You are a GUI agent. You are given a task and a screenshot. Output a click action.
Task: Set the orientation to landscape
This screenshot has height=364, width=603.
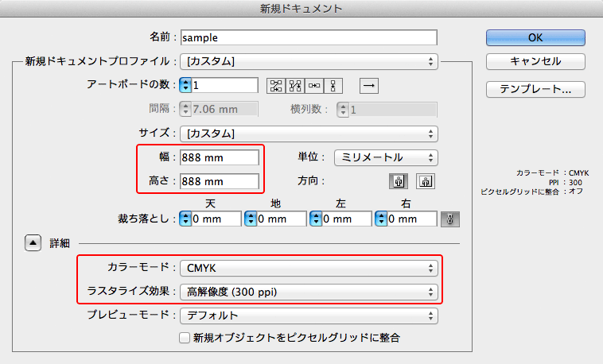[x=424, y=181]
